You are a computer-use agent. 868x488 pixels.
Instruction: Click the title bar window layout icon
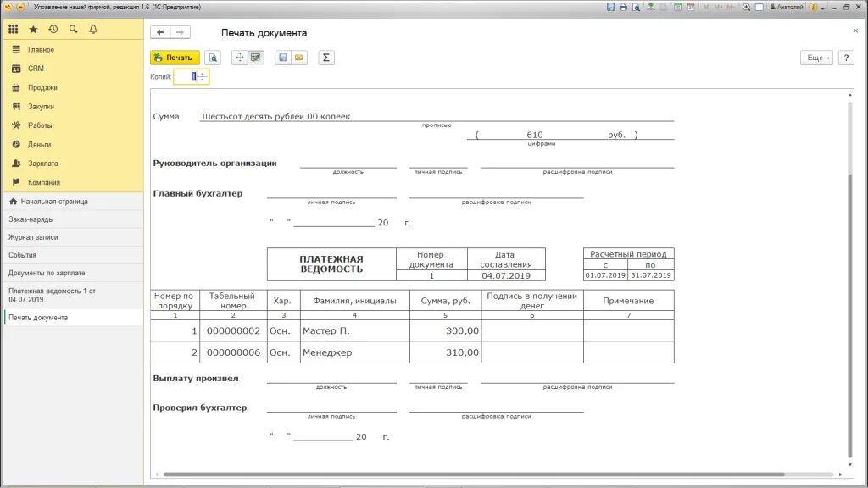click(759, 7)
